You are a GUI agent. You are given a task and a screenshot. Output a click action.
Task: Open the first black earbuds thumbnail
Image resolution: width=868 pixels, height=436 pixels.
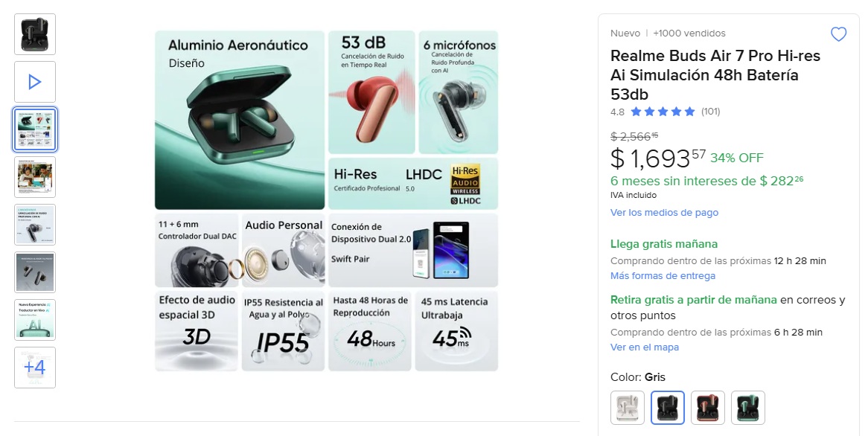click(35, 34)
